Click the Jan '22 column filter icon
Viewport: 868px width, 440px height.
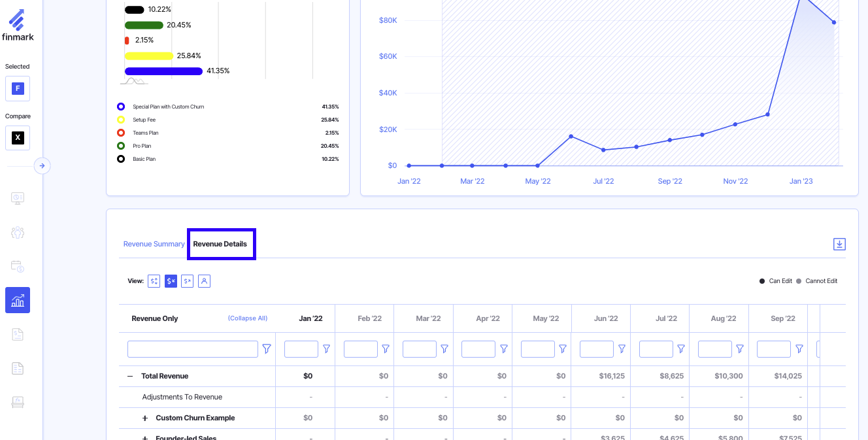326,349
